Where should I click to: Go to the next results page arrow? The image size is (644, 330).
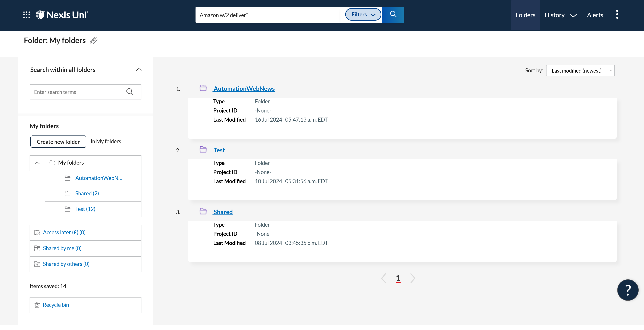[x=412, y=278]
